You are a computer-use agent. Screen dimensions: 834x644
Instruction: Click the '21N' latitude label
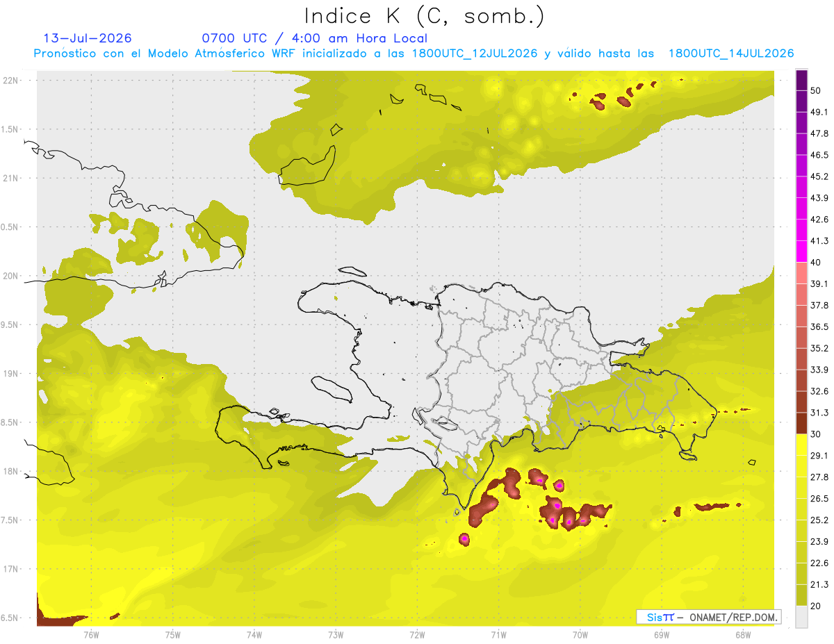tap(11, 178)
